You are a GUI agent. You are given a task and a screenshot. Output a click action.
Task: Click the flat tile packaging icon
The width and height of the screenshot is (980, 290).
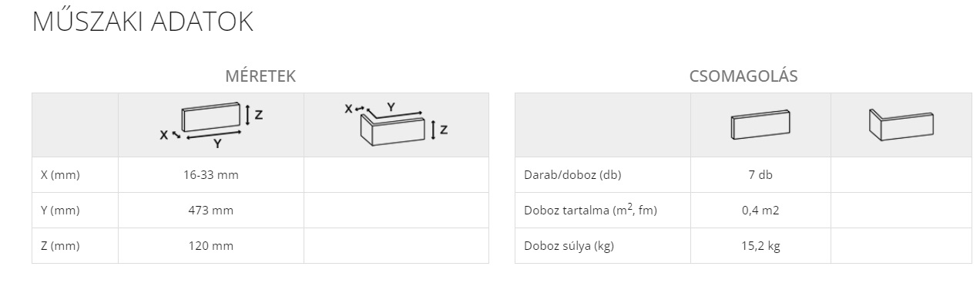tap(760, 125)
